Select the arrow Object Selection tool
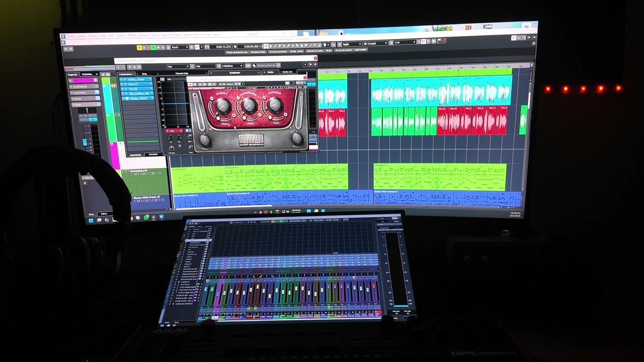Screen dimensions: 644x362 point(266,46)
